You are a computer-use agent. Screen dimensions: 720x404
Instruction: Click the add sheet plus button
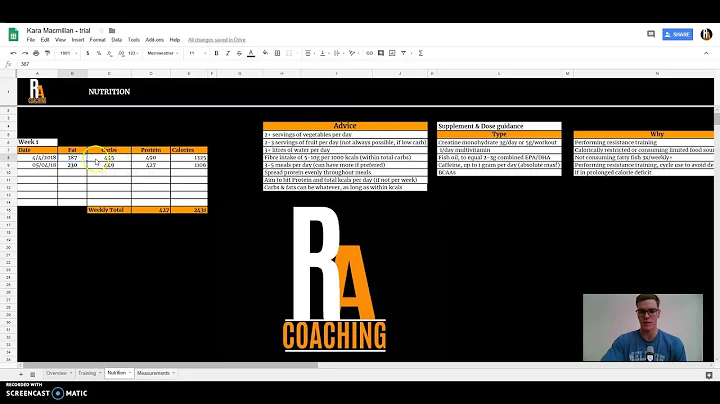[x=21, y=374]
